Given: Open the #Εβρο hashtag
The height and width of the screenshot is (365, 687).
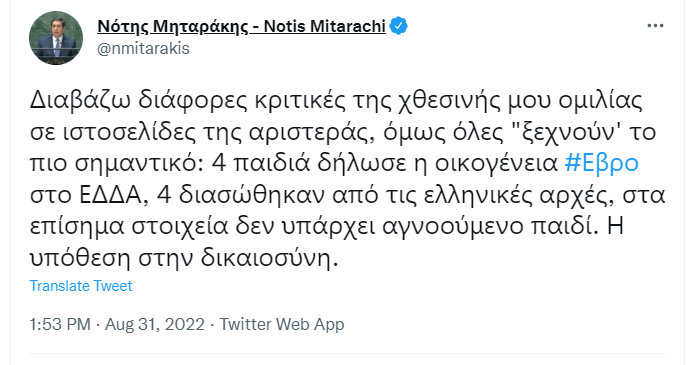Looking at the screenshot, I should point(602,163).
